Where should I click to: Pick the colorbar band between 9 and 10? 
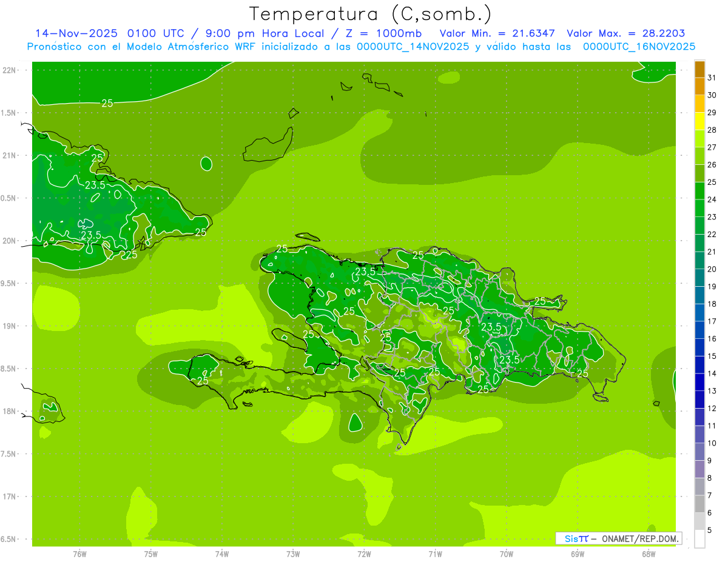pyautogui.click(x=699, y=452)
